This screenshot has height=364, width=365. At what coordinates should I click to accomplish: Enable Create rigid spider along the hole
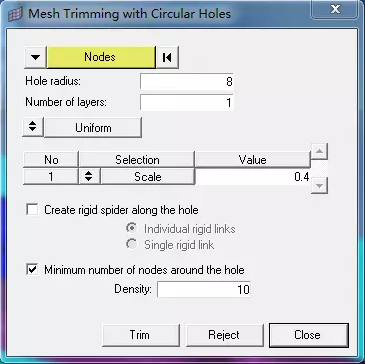(x=32, y=210)
